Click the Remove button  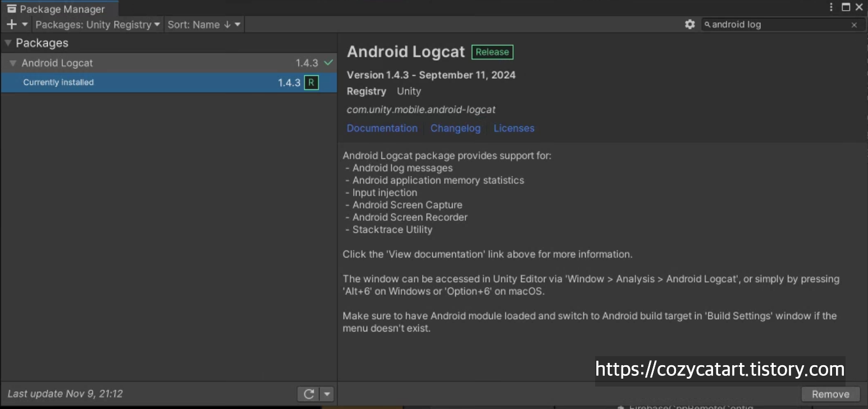(x=830, y=394)
